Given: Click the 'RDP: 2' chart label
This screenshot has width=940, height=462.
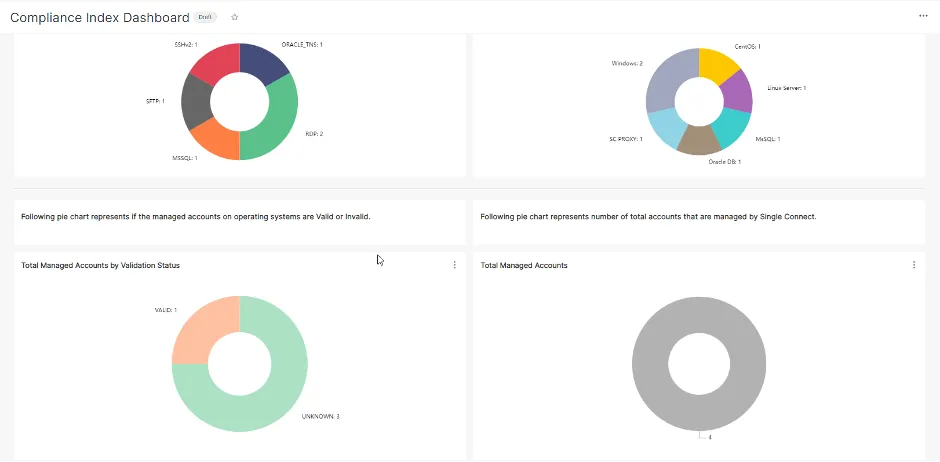Looking at the screenshot, I should pyautogui.click(x=314, y=134).
